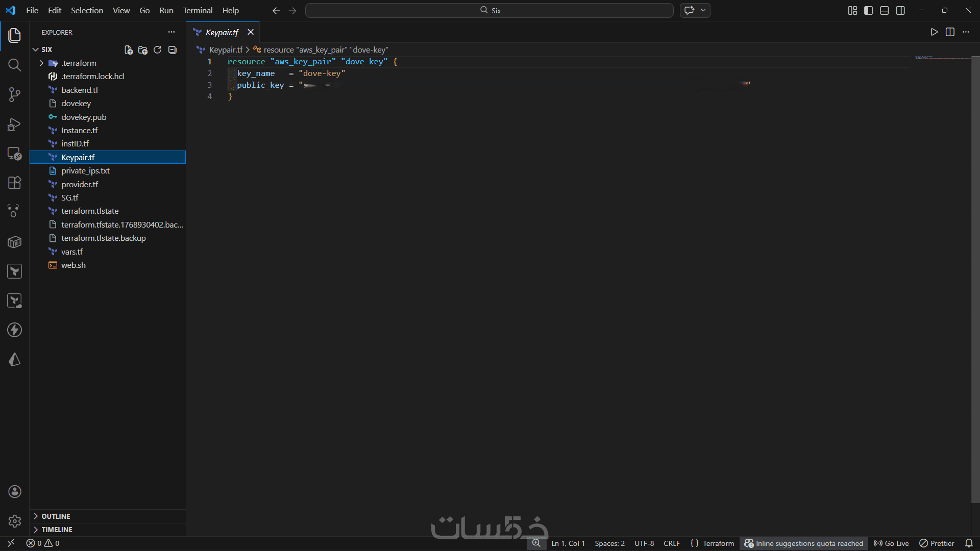The height and width of the screenshot is (551, 980).
Task: Toggle the Secondary Side Bar layout
Action: coord(900,10)
